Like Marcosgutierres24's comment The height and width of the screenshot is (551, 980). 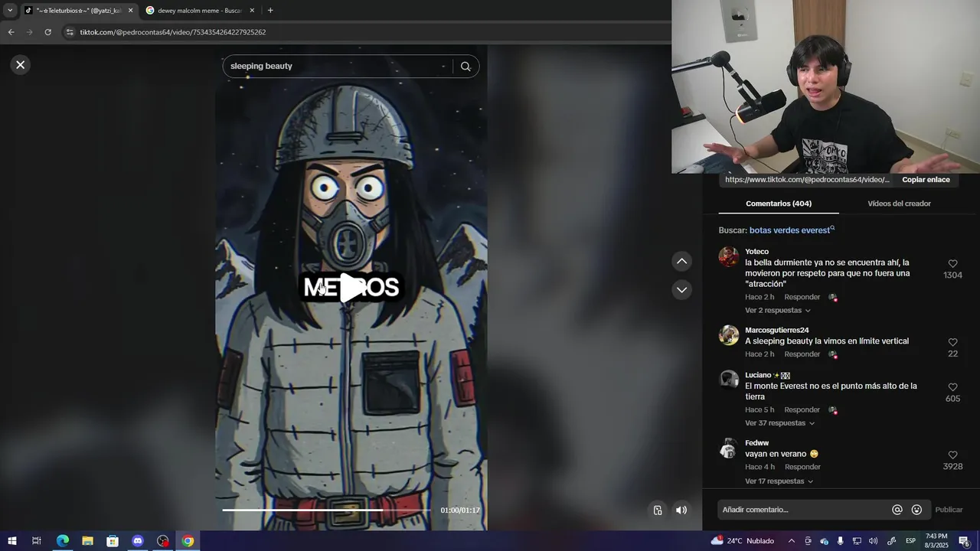[952, 343]
